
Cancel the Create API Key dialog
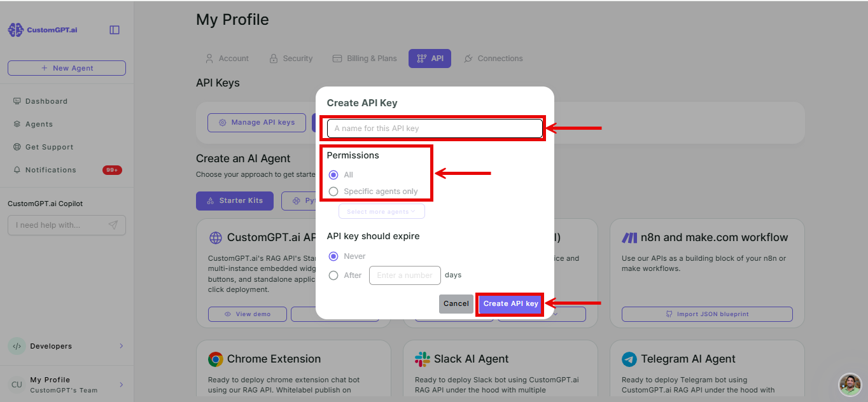[x=456, y=304]
